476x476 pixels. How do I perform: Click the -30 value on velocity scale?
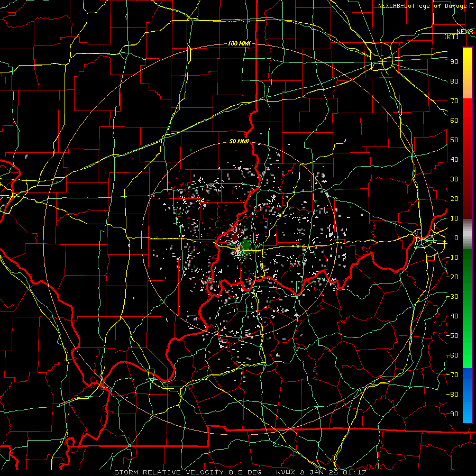[x=453, y=297]
